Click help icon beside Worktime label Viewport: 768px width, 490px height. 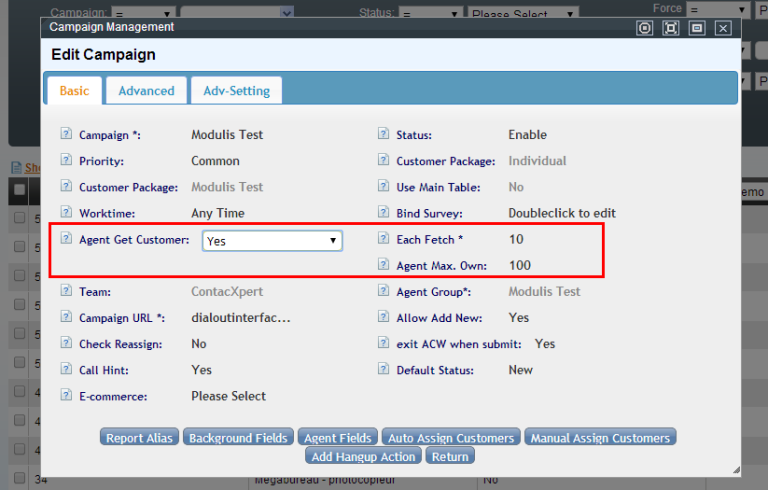point(66,213)
